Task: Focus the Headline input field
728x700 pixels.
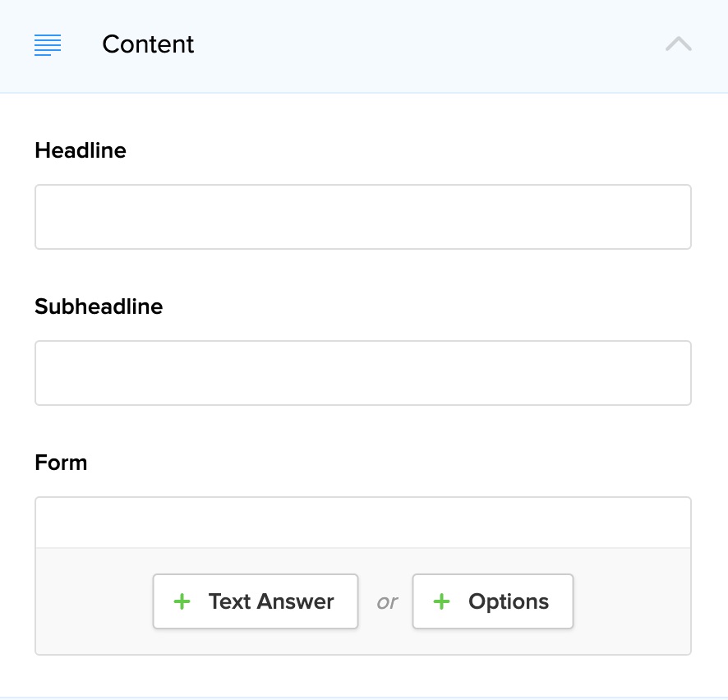Action: click(x=362, y=217)
